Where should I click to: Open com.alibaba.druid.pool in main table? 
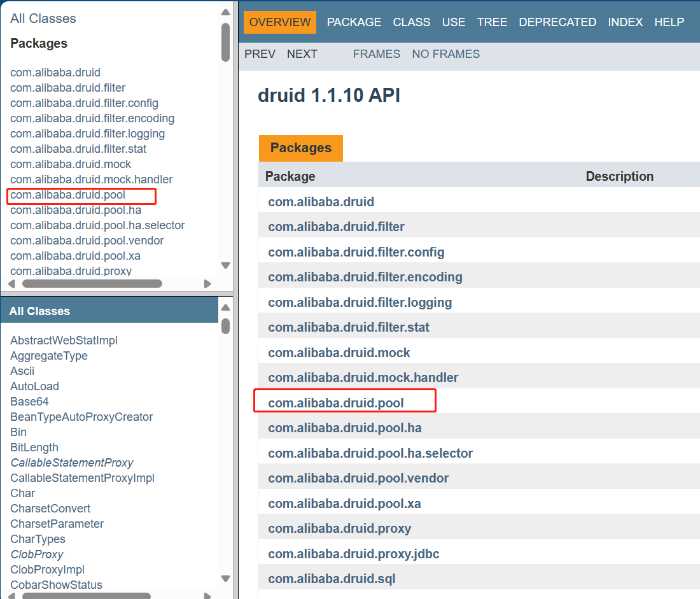click(336, 403)
